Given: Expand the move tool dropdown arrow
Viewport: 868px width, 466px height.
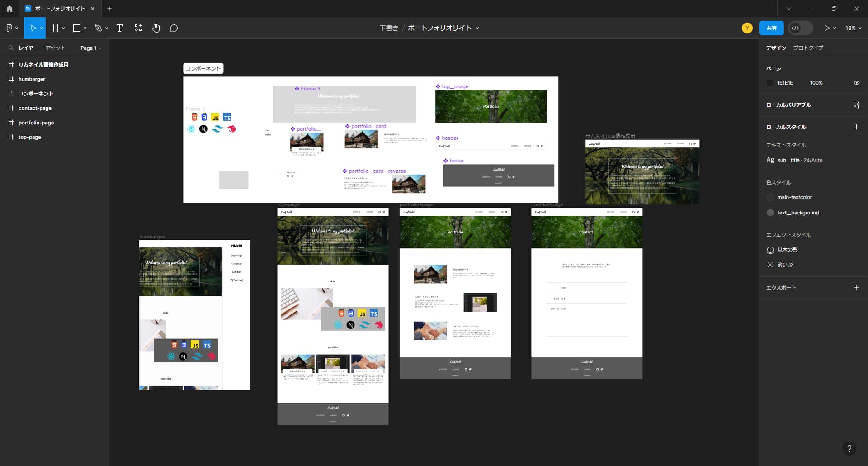Looking at the screenshot, I should click(x=41, y=28).
